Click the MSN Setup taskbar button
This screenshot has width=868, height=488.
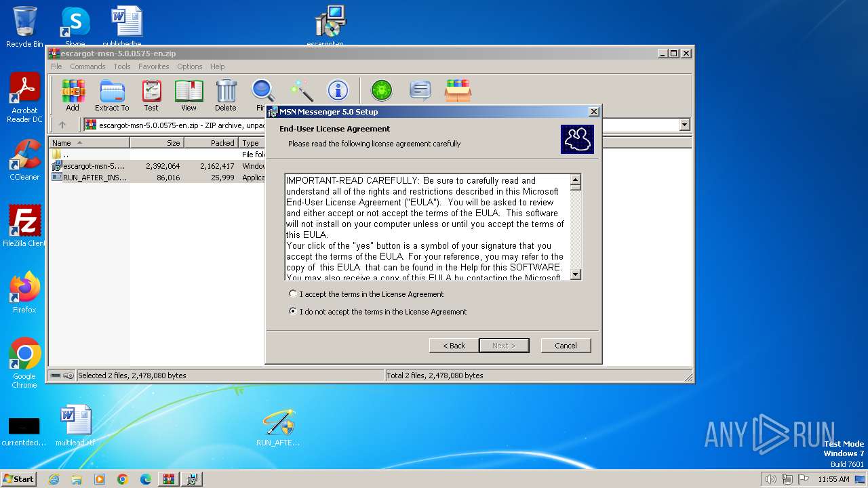point(192,479)
